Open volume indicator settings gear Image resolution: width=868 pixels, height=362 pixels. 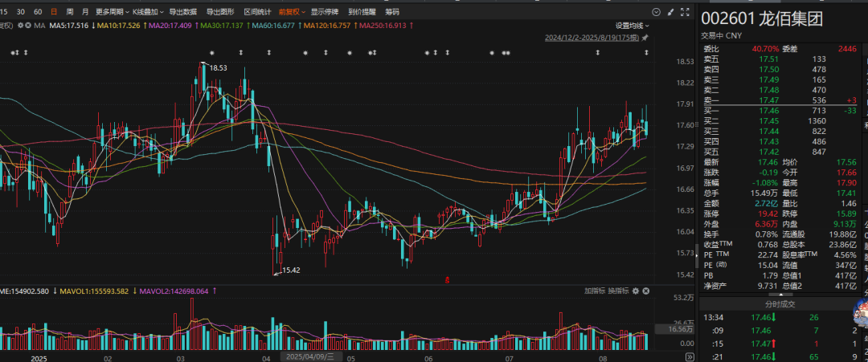[636, 291]
